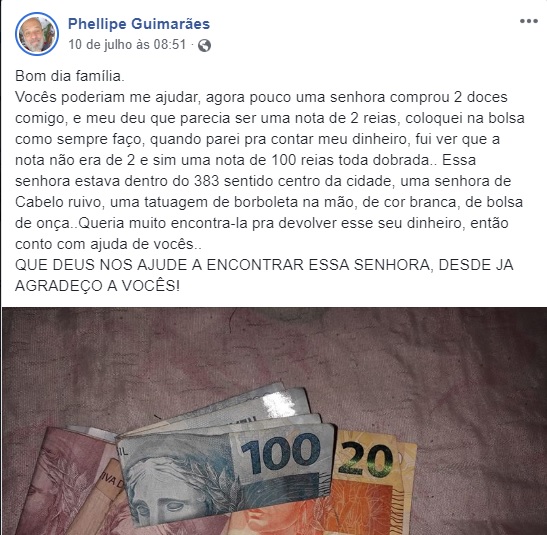Click the bus number "383" in the post

tap(207, 181)
